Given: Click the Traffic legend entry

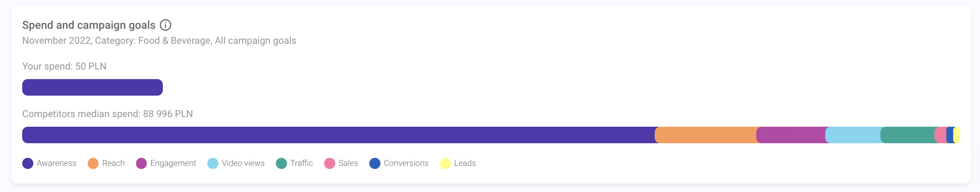Looking at the screenshot, I should (x=294, y=163).
